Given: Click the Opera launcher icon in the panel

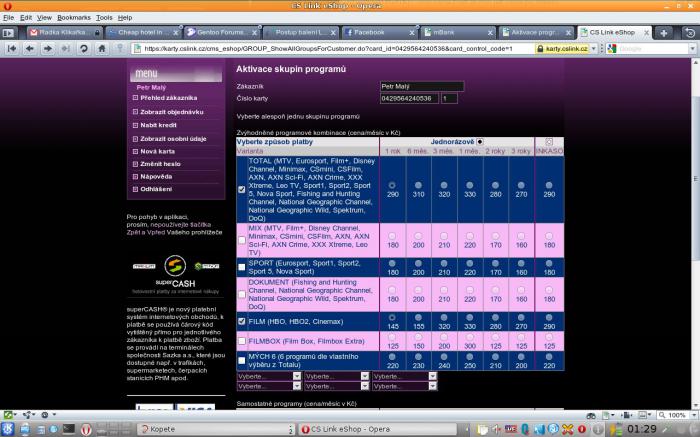Looking at the screenshot, I should tap(86, 429).
